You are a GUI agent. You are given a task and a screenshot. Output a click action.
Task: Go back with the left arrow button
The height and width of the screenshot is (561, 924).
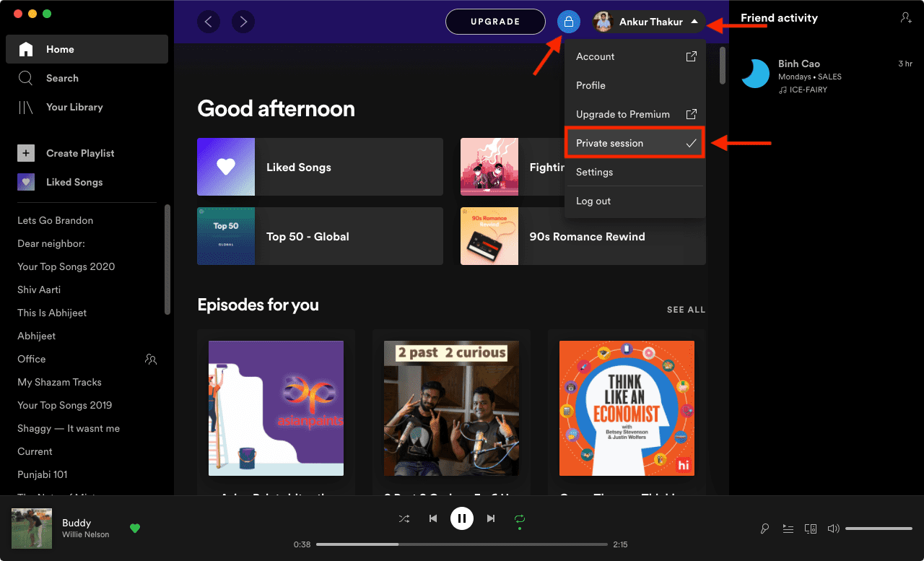point(209,22)
